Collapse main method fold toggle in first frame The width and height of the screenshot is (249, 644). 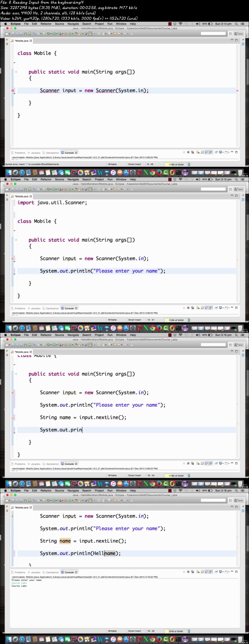click(x=16, y=72)
